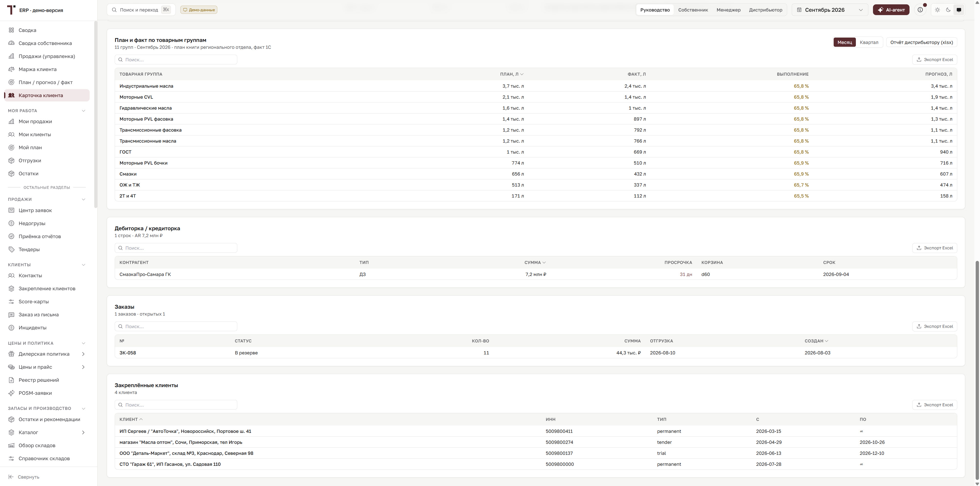Open Приёмка отчётов check-circle icon
This screenshot has width=980, height=486.
click(x=11, y=236)
